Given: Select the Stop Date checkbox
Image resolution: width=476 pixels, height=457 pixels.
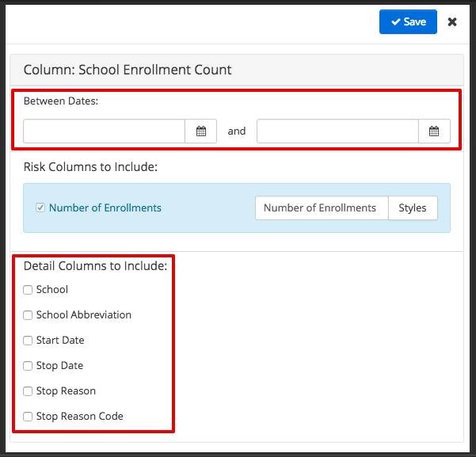Looking at the screenshot, I should point(29,366).
